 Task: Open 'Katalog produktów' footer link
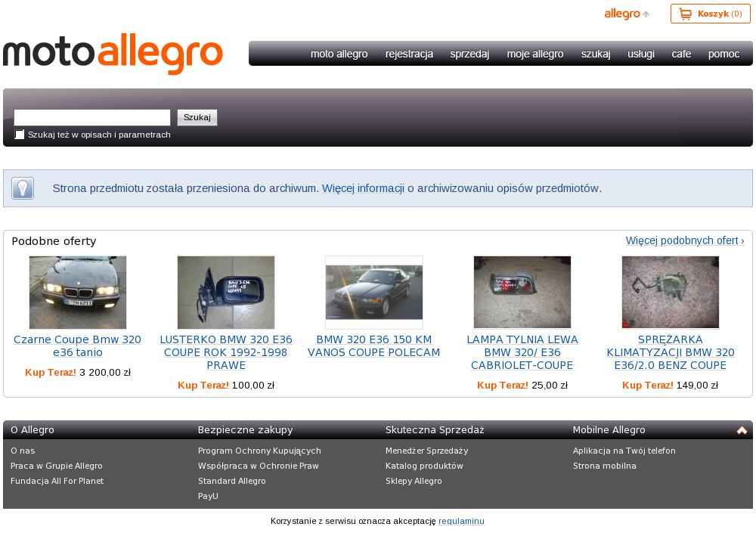coord(424,466)
